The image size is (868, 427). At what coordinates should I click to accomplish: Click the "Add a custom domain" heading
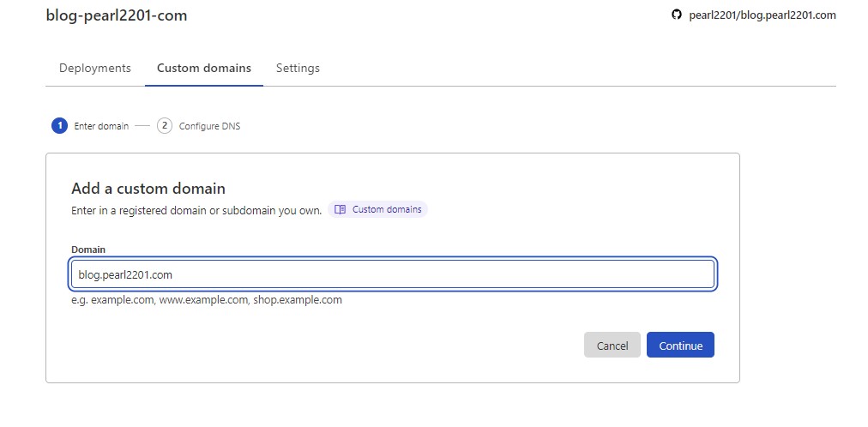[148, 189]
